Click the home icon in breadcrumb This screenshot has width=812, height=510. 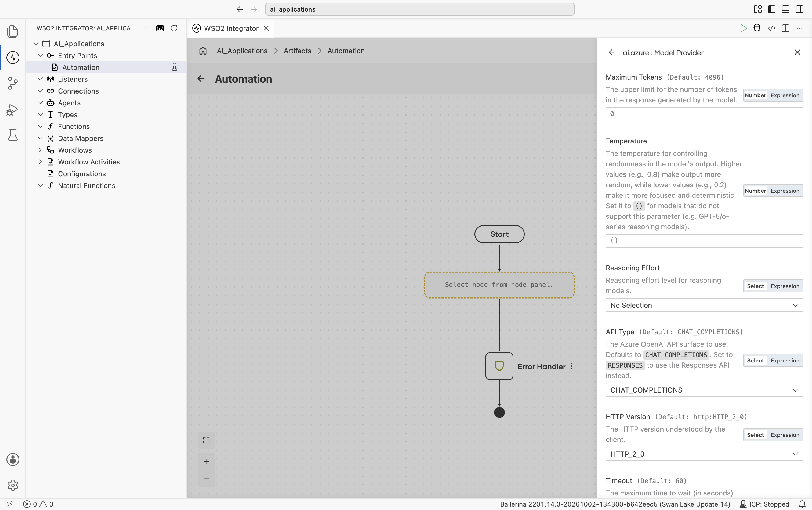[202, 51]
